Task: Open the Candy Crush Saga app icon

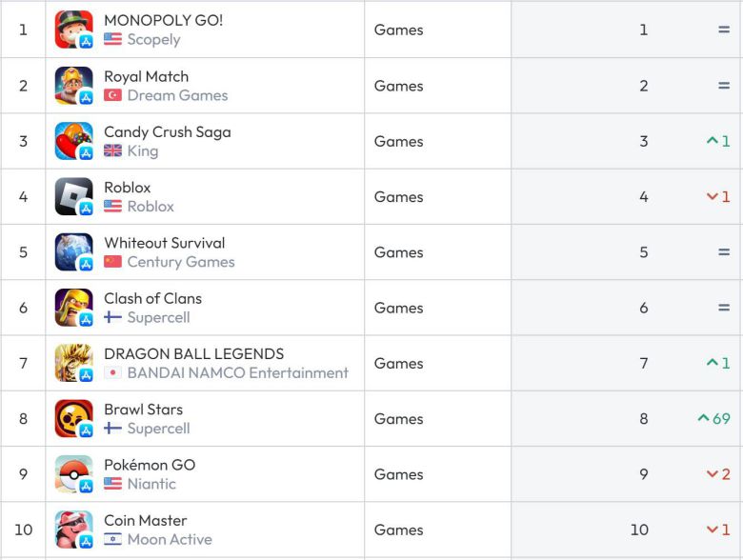Action: 73,141
